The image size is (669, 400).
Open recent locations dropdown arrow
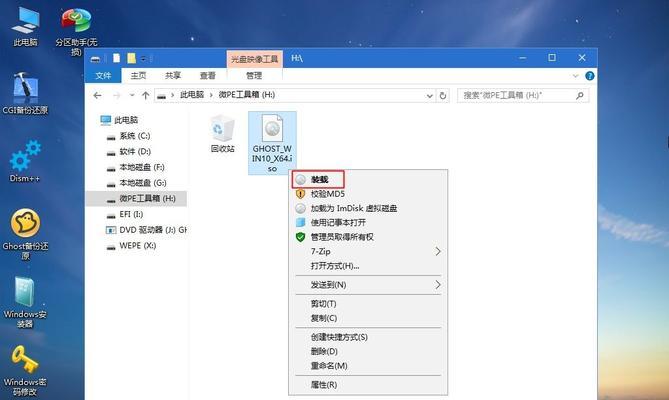pos(132,96)
